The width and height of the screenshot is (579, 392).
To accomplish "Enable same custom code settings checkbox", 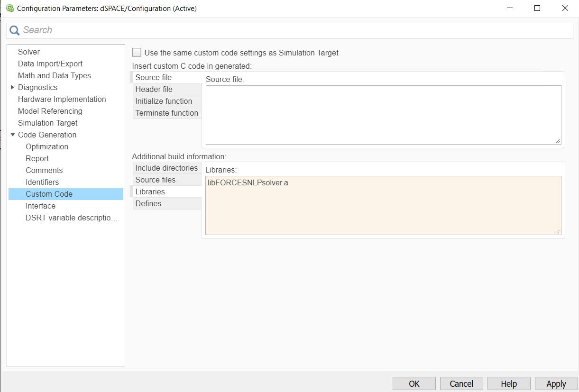I will (137, 53).
